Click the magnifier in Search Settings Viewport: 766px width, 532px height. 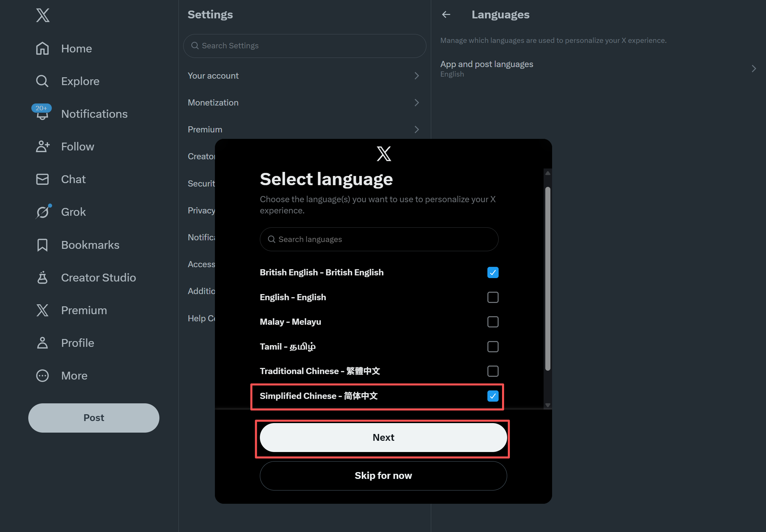click(x=195, y=46)
